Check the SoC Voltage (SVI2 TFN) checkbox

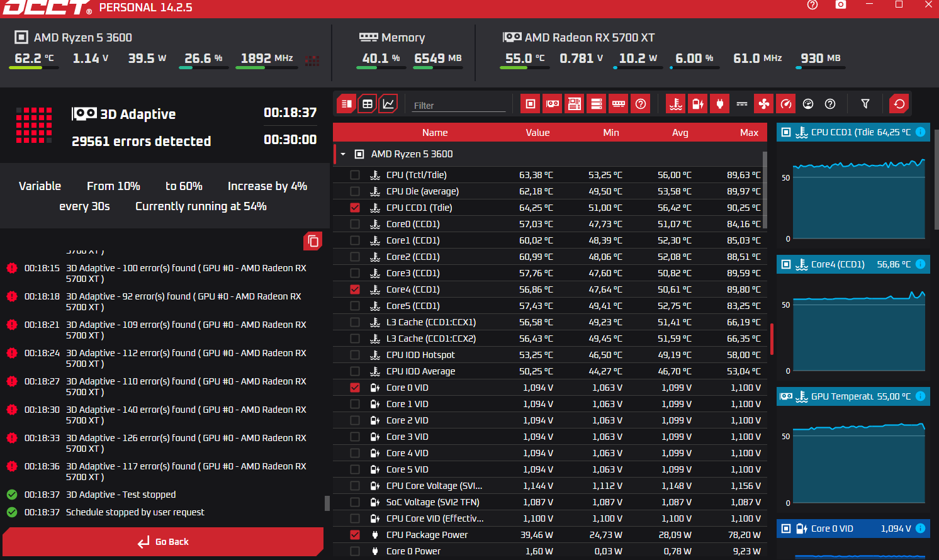click(355, 502)
